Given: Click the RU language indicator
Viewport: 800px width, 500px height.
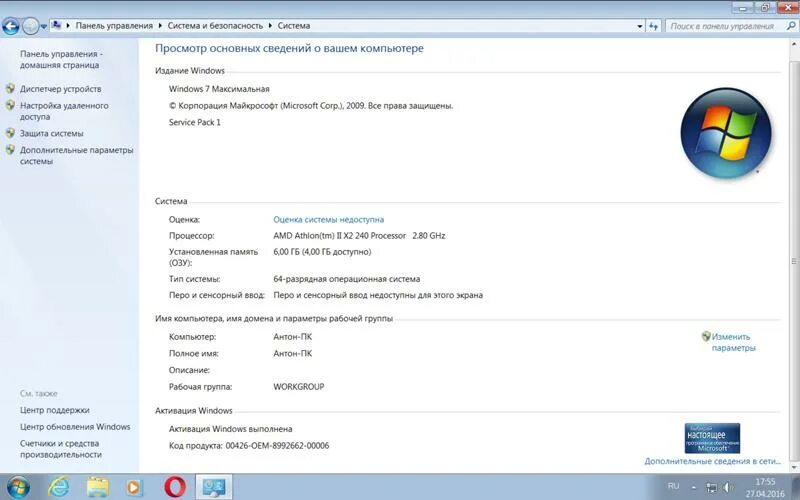Looking at the screenshot, I should click(673, 486).
